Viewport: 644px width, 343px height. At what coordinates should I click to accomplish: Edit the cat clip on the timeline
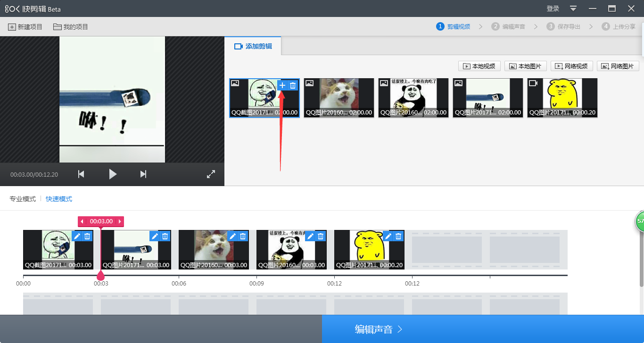[x=232, y=236]
